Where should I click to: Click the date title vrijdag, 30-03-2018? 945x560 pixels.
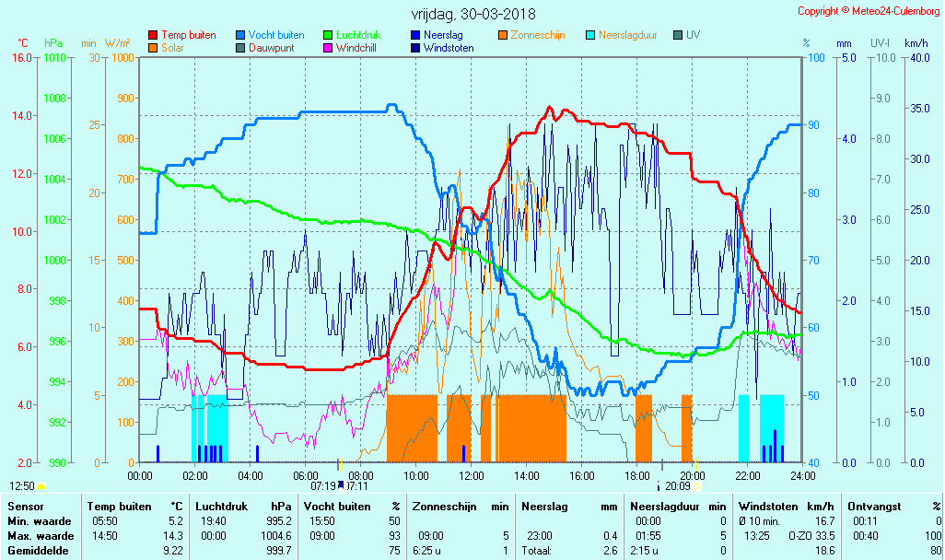472,14
